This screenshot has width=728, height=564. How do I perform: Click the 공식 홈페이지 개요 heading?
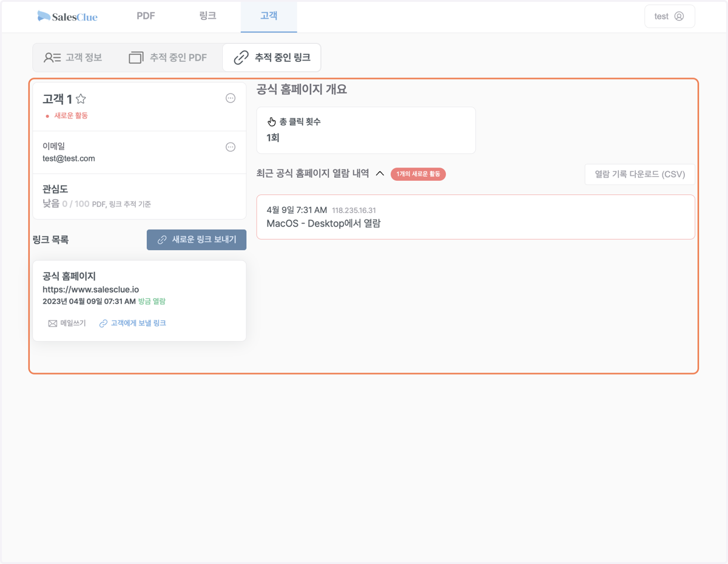tap(302, 89)
